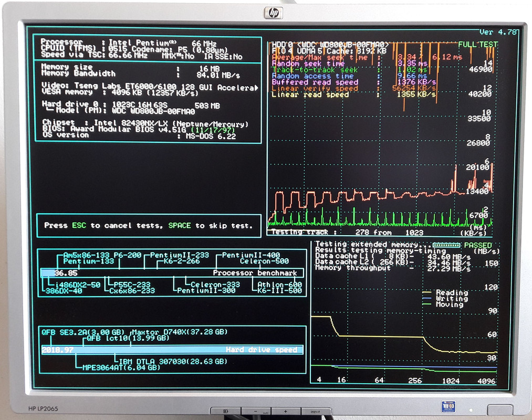The height and width of the screenshot is (420, 532).
Task: Click the 'Ver 4.78' version text
Action: point(498,32)
